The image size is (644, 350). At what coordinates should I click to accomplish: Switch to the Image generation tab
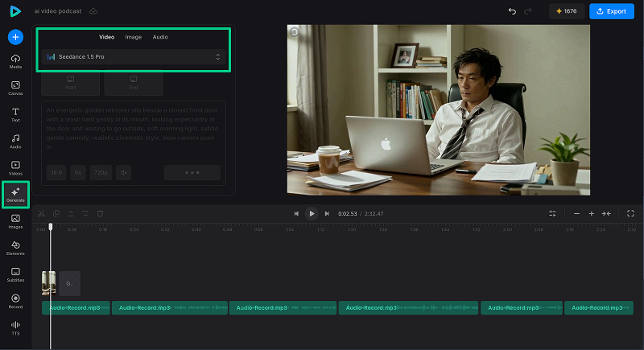(x=133, y=37)
